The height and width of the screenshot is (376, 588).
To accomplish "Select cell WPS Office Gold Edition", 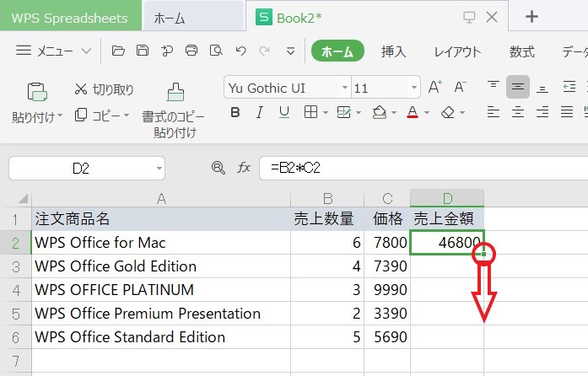I will tap(161, 266).
